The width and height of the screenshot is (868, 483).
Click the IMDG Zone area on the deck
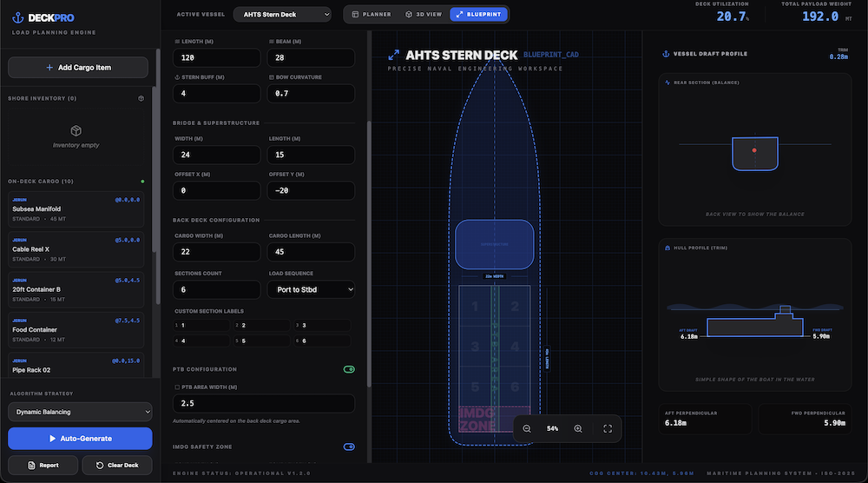point(495,420)
